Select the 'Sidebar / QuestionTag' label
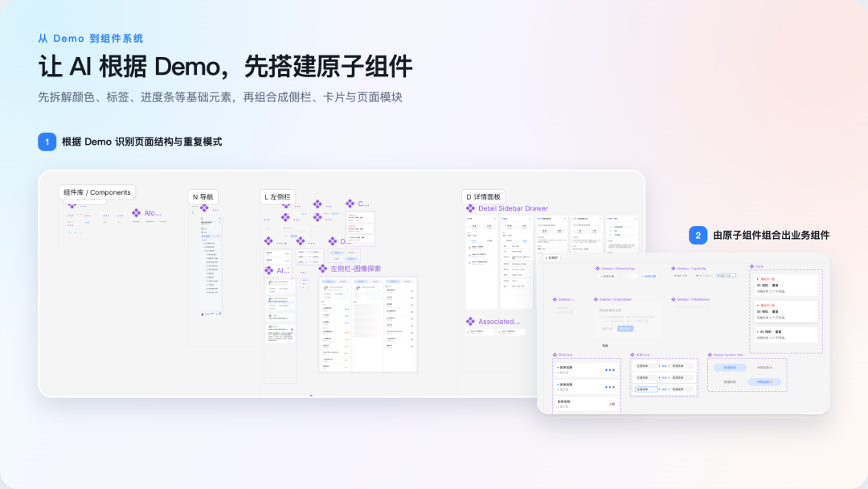 [x=618, y=269]
